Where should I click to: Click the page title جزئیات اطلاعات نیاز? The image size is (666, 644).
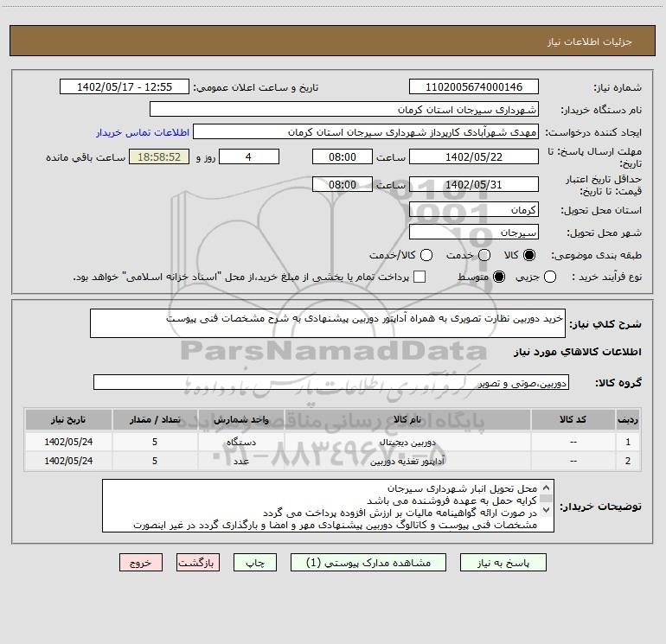click(x=590, y=41)
